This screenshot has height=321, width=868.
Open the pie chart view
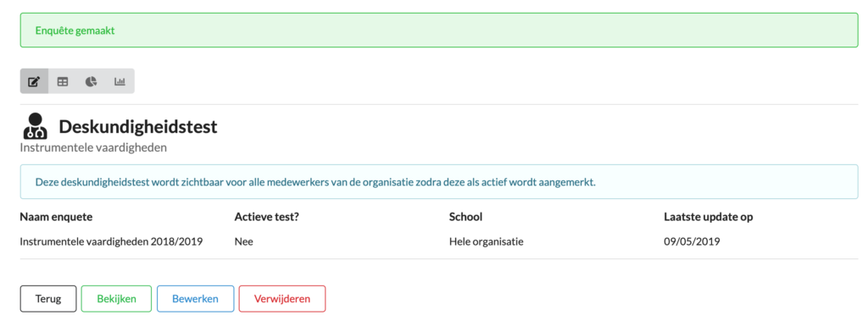click(x=92, y=81)
